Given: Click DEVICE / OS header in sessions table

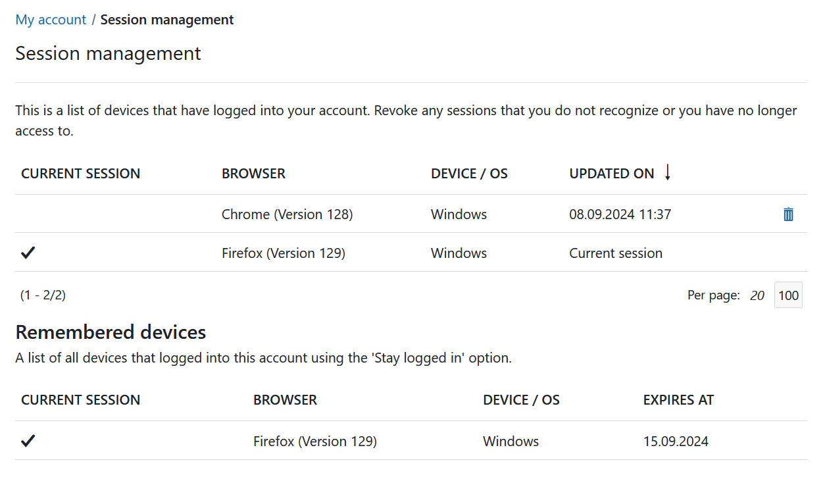Looking at the screenshot, I should click(469, 174).
